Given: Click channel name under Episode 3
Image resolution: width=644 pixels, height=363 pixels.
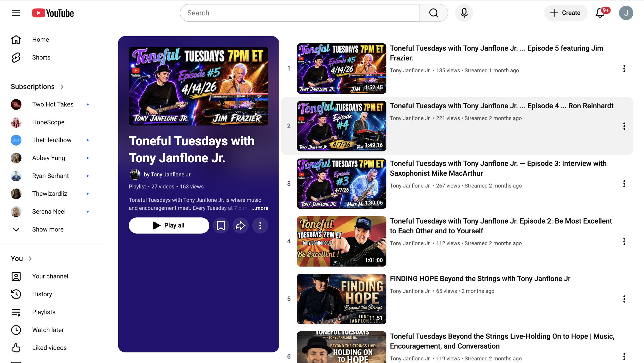Looking at the screenshot, I should click(x=410, y=186).
